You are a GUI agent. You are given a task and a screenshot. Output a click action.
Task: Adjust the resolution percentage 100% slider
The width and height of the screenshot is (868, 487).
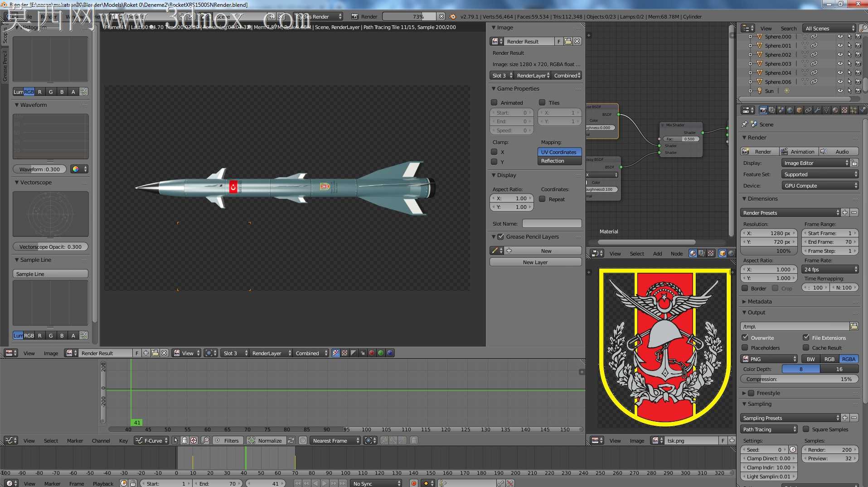pos(769,251)
